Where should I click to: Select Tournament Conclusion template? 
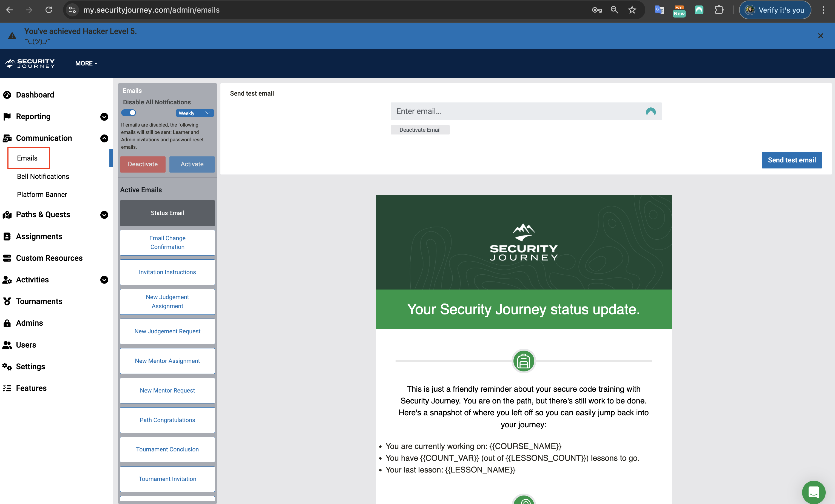pyautogui.click(x=167, y=449)
